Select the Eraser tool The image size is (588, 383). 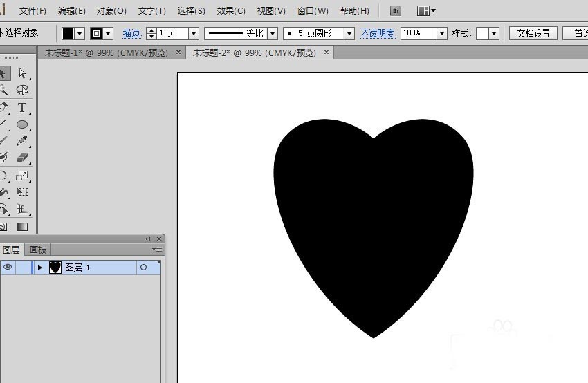(x=22, y=158)
